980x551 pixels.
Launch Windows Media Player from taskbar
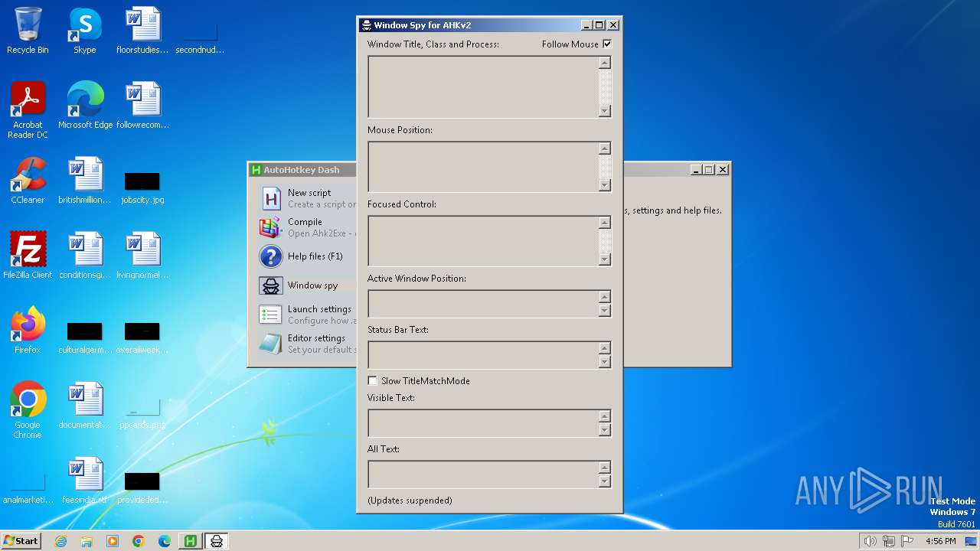tap(113, 541)
